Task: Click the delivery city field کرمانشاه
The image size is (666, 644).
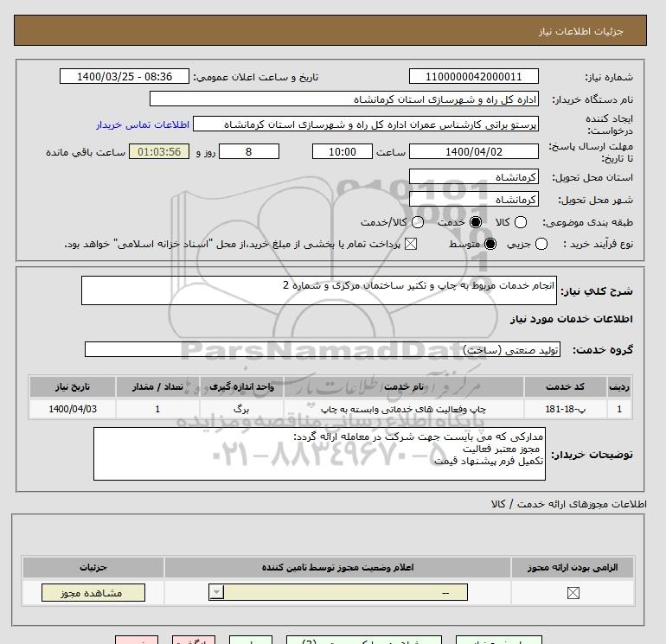Action: pos(474,199)
